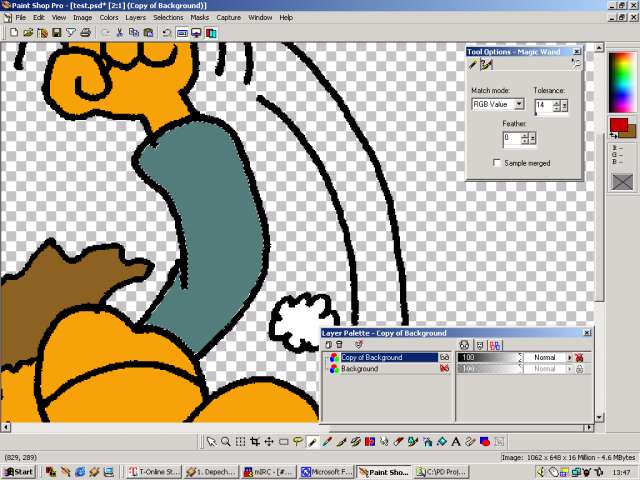The image size is (640, 480).
Task: Open the Layers menu
Action: (136, 18)
